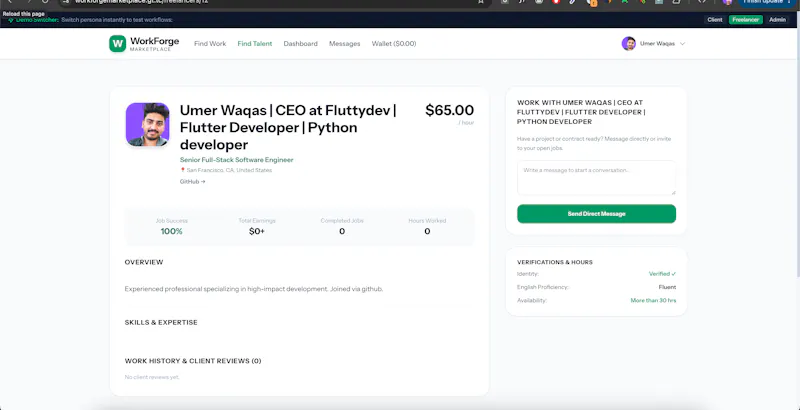This screenshot has width=800, height=410.
Task: Click the $0+ Total Earnings value
Action: 257,231
